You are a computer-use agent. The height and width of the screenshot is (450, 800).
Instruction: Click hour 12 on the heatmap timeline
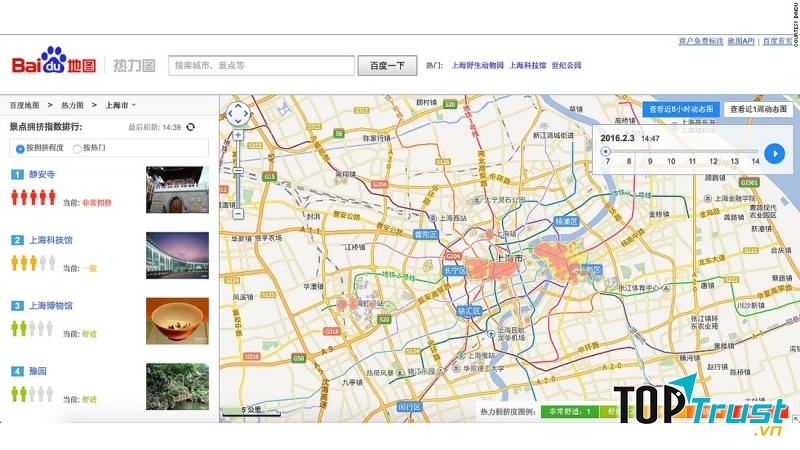pyautogui.click(x=713, y=161)
